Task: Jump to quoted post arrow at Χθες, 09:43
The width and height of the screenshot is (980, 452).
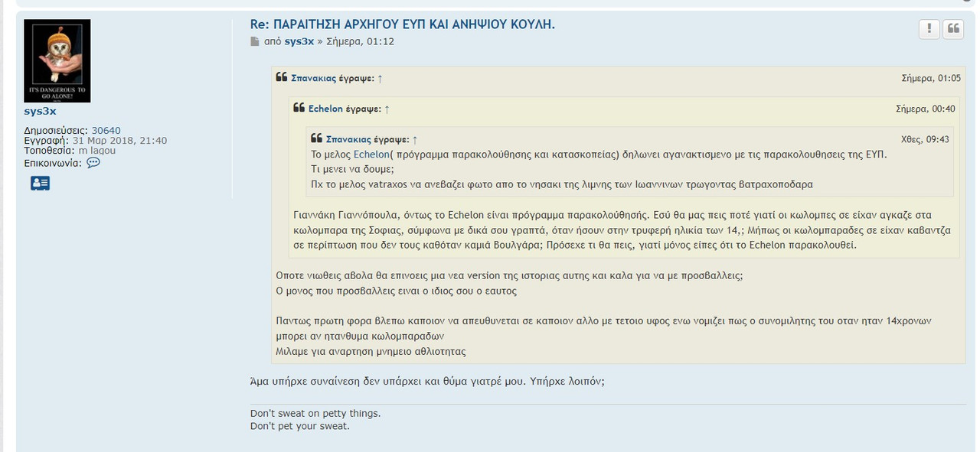Action: click(415, 139)
